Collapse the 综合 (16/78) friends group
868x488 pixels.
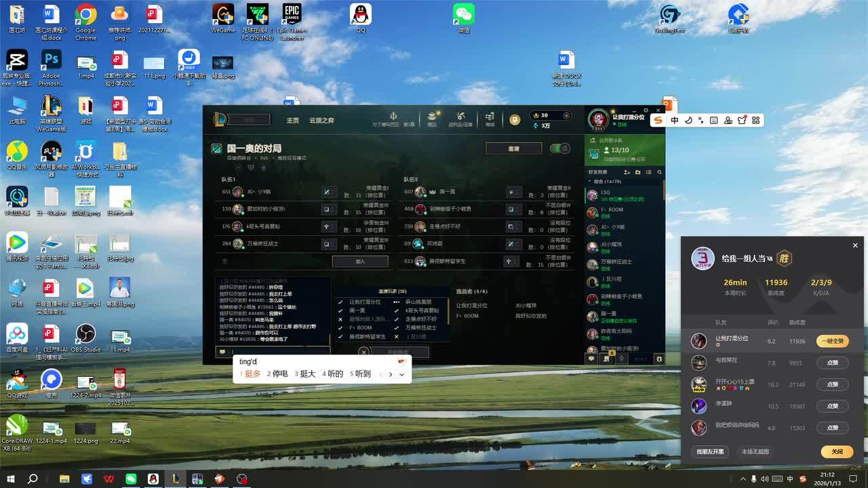(589, 182)
